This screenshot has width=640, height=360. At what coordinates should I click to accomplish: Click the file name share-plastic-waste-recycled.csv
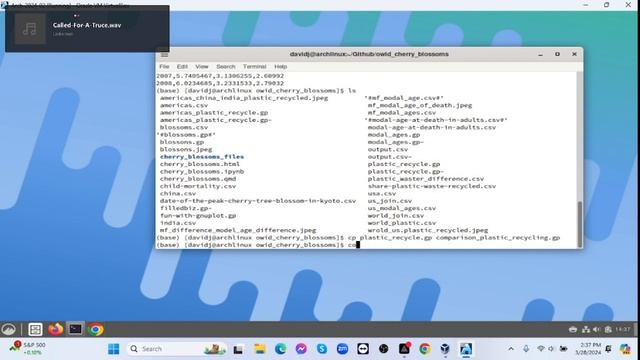[x=431, y=186]
